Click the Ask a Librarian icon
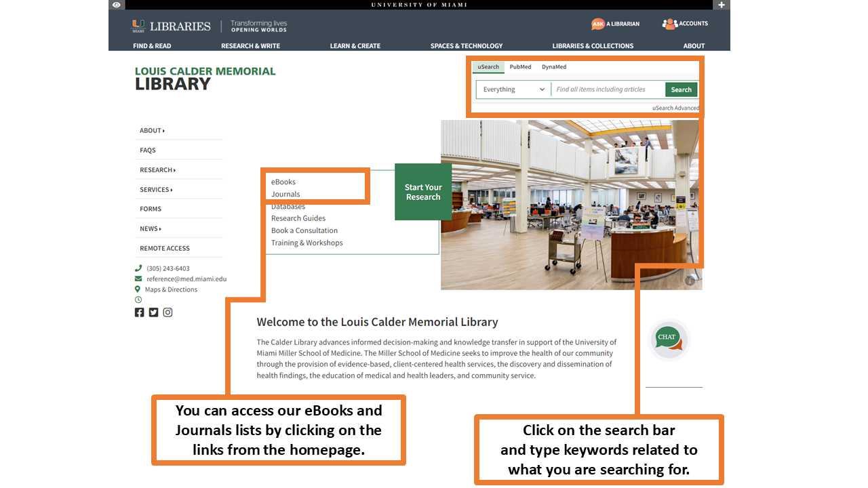Image resolution: width=868 pixels, height=488 pixels. click(x=597, y=24)
